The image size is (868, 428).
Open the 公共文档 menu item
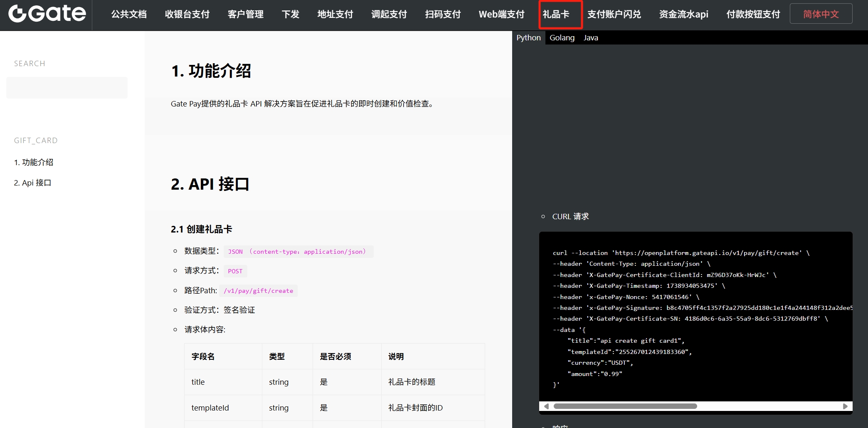129,15
